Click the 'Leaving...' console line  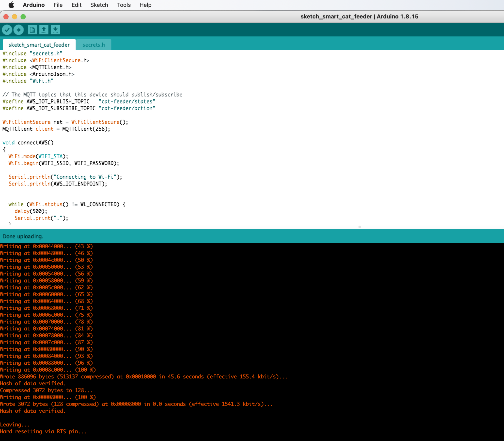click(15, 425)
